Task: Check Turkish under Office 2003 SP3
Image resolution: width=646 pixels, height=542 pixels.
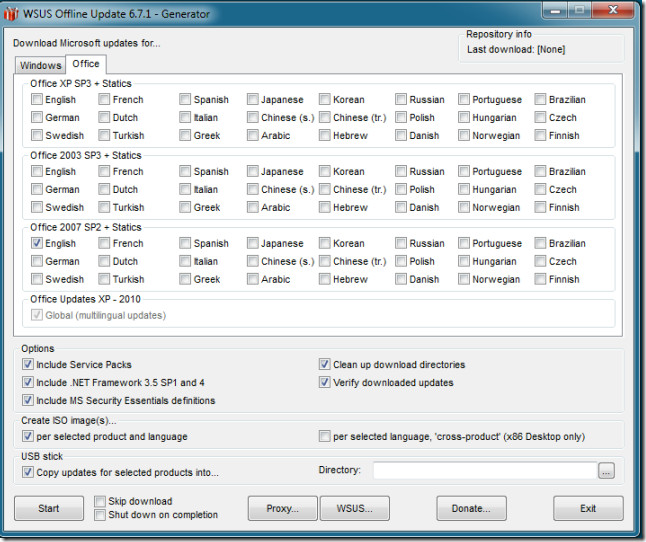Action: [104, 207]
